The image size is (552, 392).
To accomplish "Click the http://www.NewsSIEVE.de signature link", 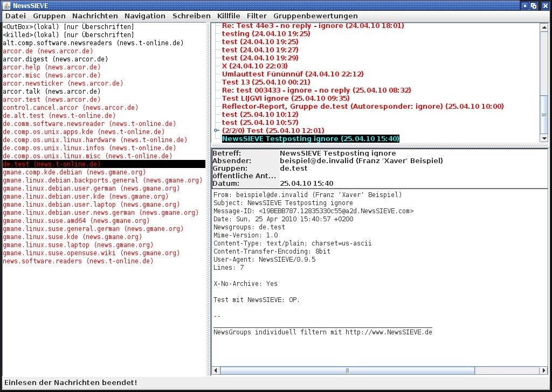I will pos(389,332).
